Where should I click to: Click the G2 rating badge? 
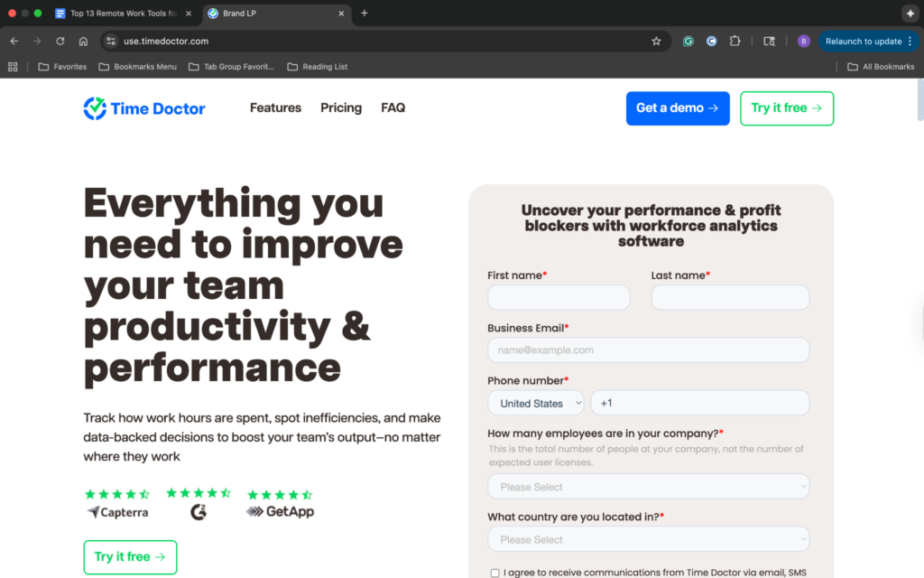pyautogui.click(x=199, y=504)
